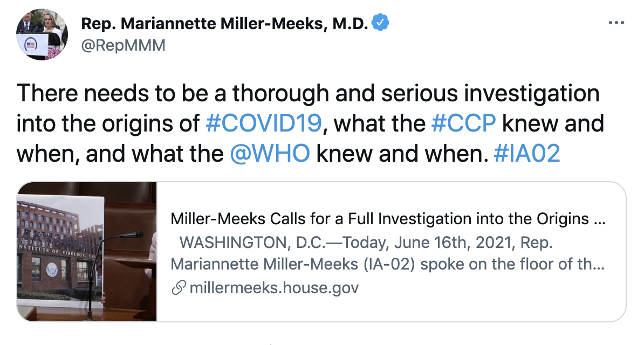Click the blue verified badge
Viewport: 644px width, 345px height.
tap(381, 23)
